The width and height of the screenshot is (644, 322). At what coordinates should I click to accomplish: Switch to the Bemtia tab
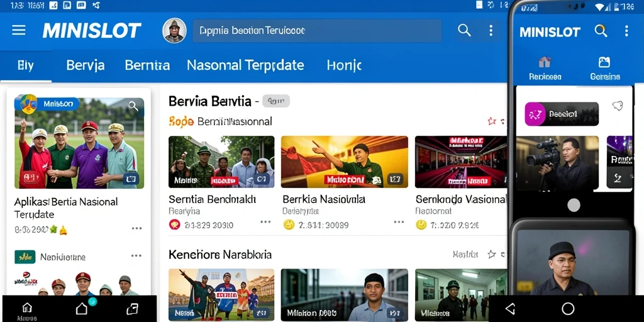coord(147,65)
